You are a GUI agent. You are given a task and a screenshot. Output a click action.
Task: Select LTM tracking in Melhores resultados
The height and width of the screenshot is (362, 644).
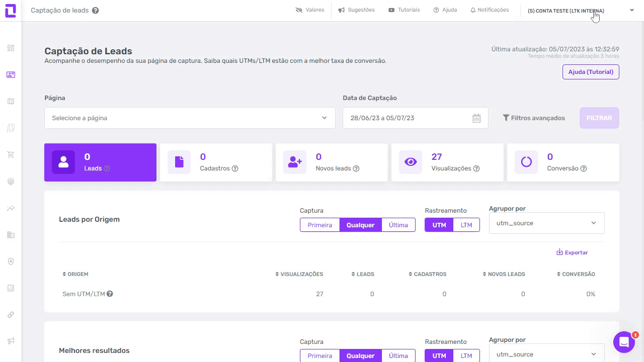coord(466,355)
